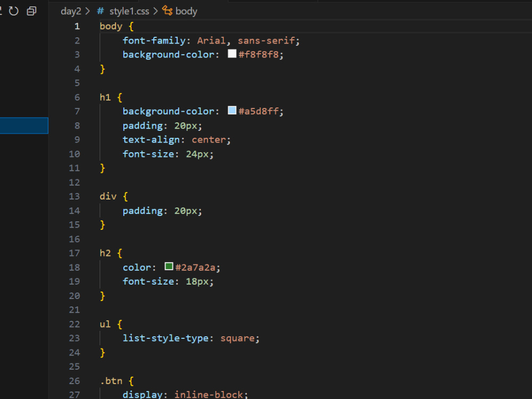Click the collapse folders icon
532x399 pixels.
31,11
